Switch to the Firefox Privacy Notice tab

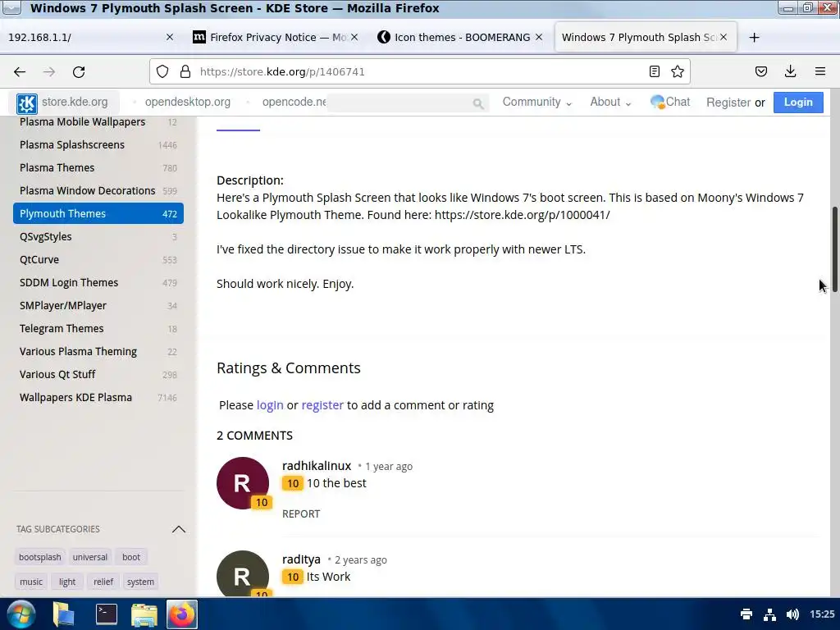click(276, 37)
